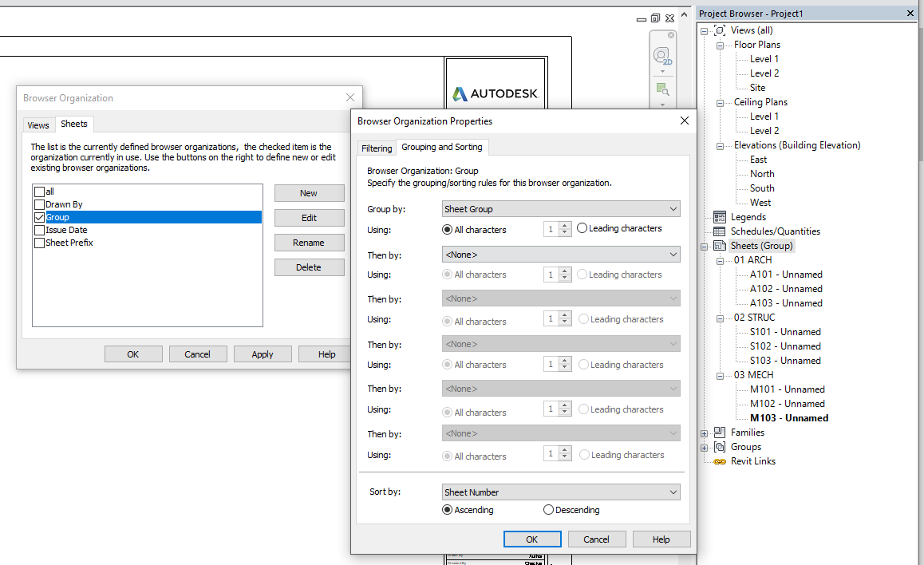Switch to the Sheets tab

(x=74, y=124)
